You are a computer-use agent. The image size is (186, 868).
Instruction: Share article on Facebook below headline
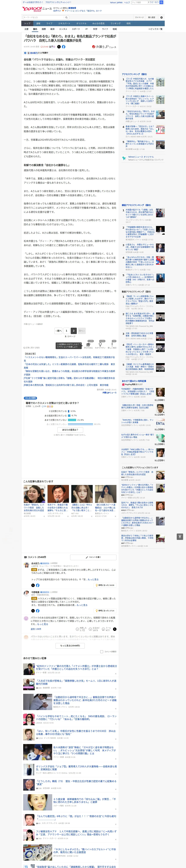pos(63,47)
